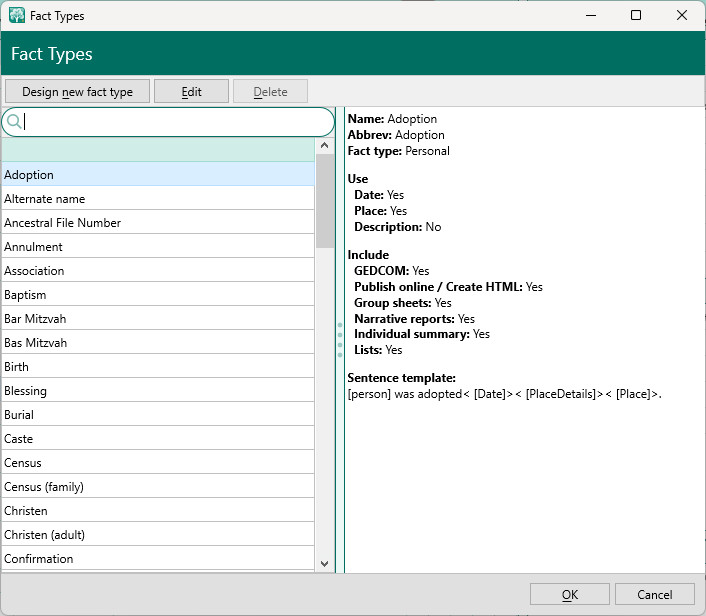Click the Fact Types app icon in title bar
Viewport: 706px width, 616px height.
pos(17,15)
